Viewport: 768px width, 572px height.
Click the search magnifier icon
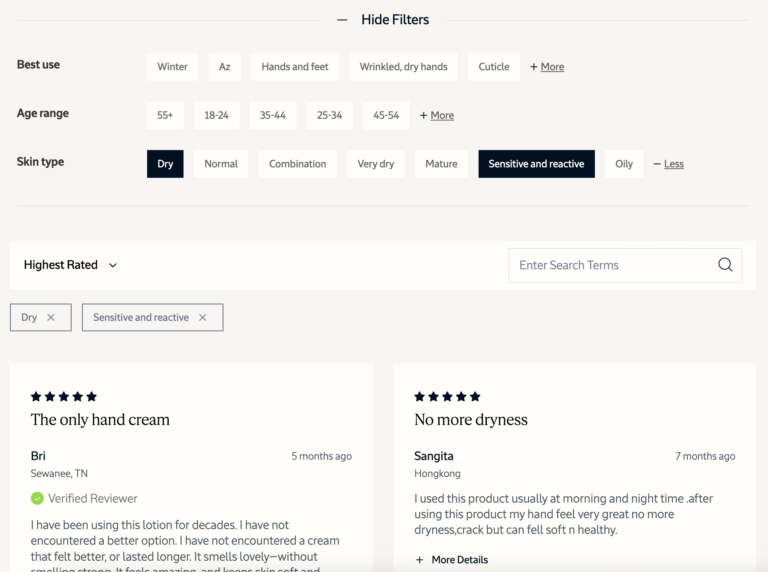pyautogui.click(x=725, y=265)
